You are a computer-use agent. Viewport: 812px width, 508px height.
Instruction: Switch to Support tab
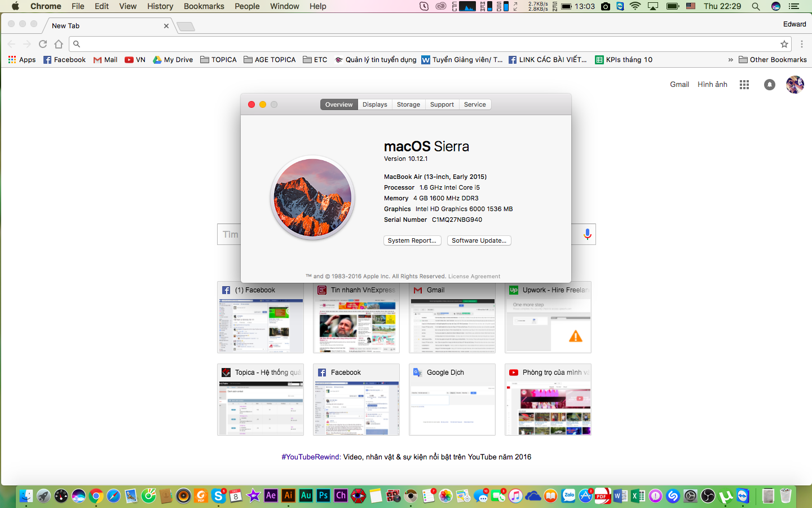click(x=442, y=104)
